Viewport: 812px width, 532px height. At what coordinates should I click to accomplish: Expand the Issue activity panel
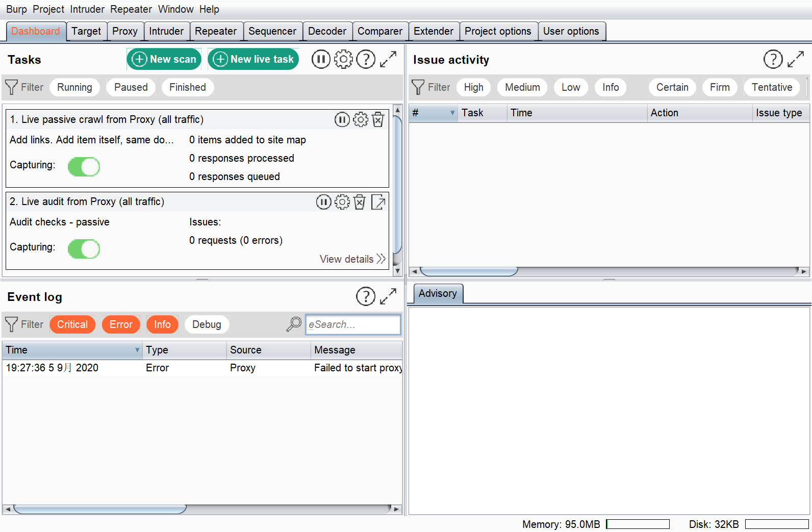click(x=796, y=60)
